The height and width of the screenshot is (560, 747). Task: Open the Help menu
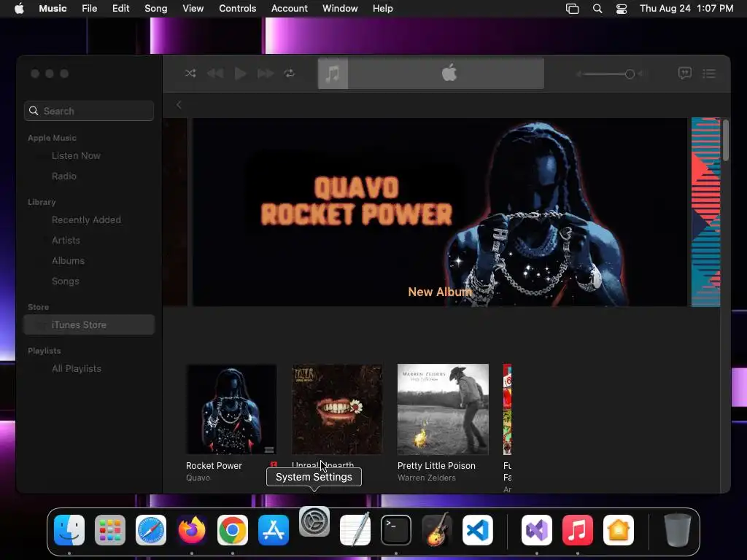[x=382, y=9]
